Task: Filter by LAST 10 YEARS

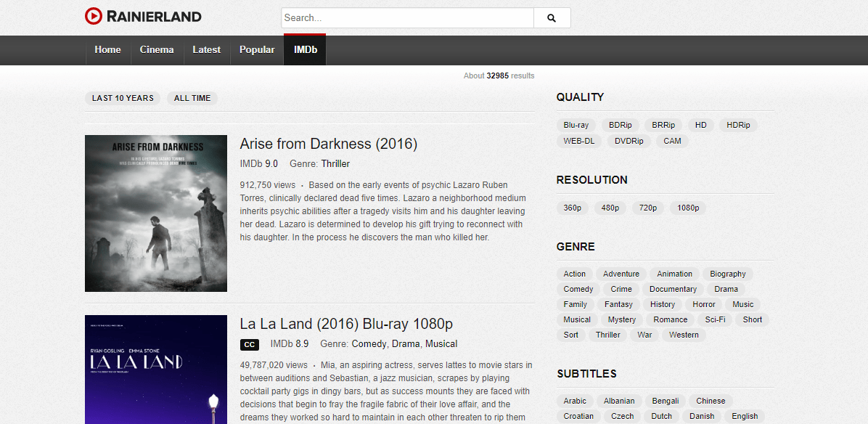Action: pos(123,98)
